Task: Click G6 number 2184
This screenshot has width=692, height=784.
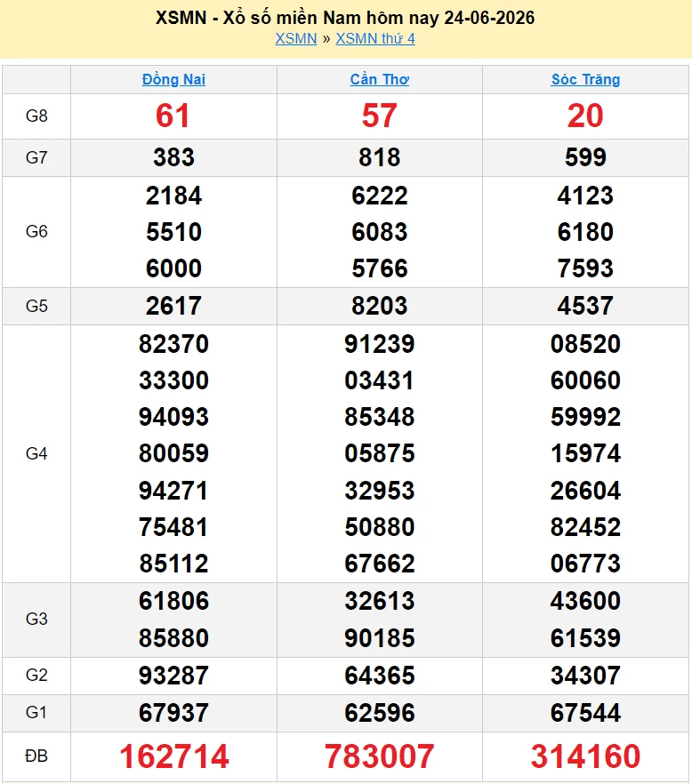Action: [173, 196]
